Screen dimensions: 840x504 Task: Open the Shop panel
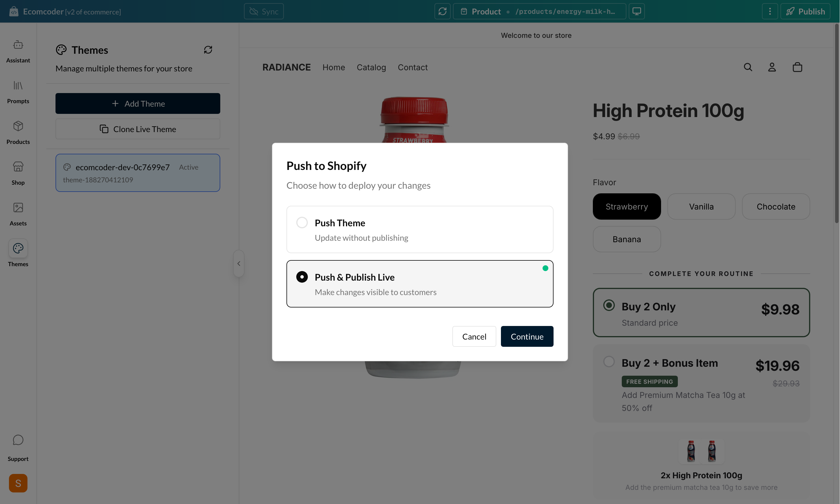point(18,173)
